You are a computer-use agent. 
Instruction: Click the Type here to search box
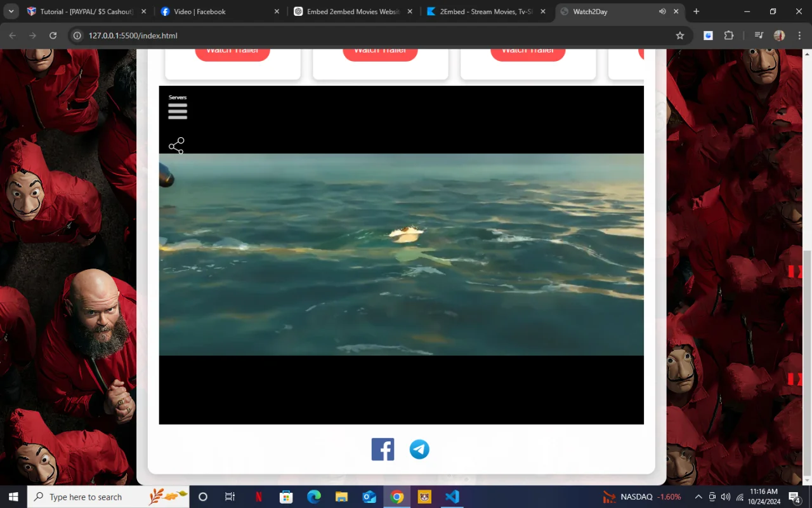108,497
